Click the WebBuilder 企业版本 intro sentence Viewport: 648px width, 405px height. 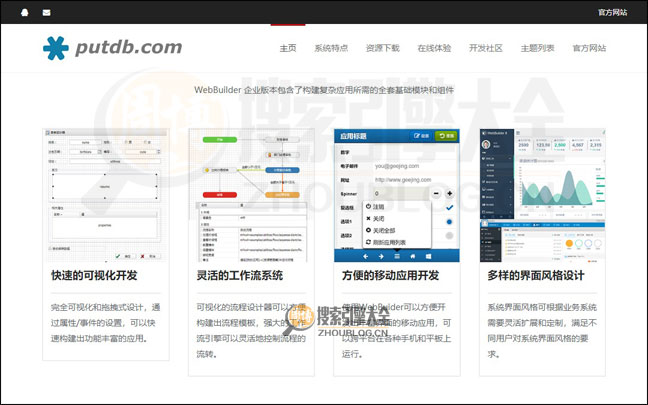324,90
